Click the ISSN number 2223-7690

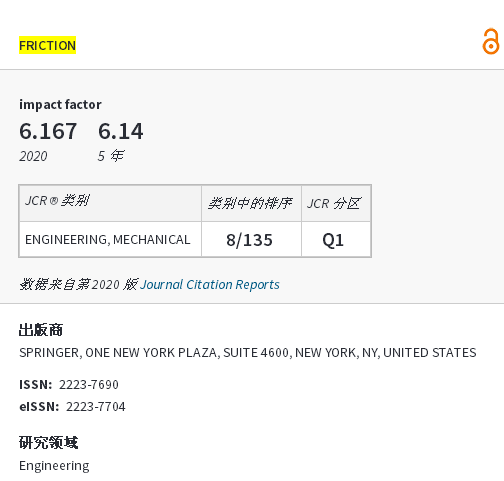(x=89, y=385)
